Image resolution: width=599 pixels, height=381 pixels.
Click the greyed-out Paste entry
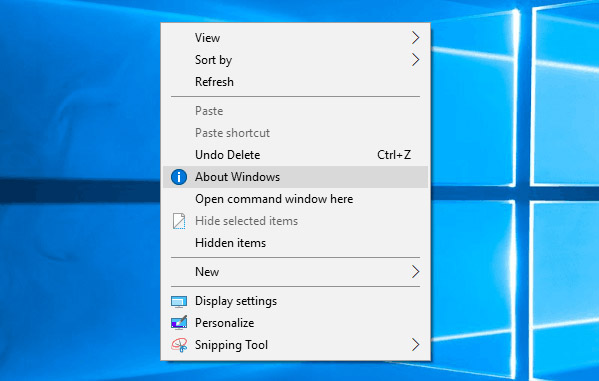pos(295,111)
